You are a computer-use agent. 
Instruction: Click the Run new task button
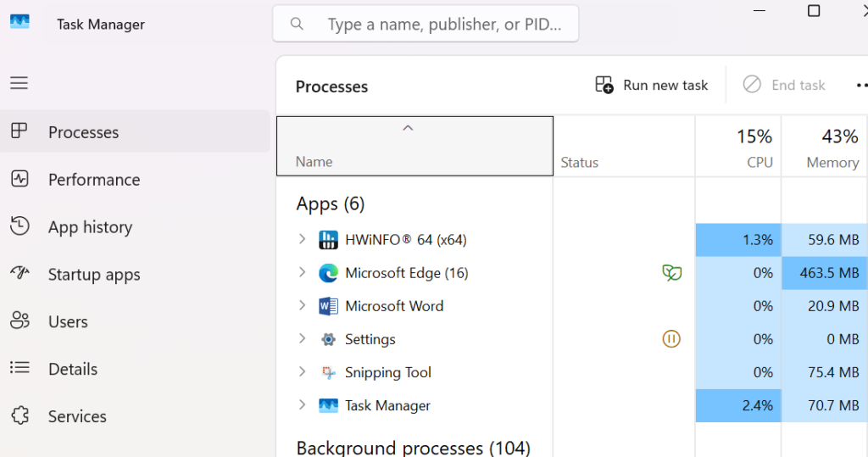[652, 85]
